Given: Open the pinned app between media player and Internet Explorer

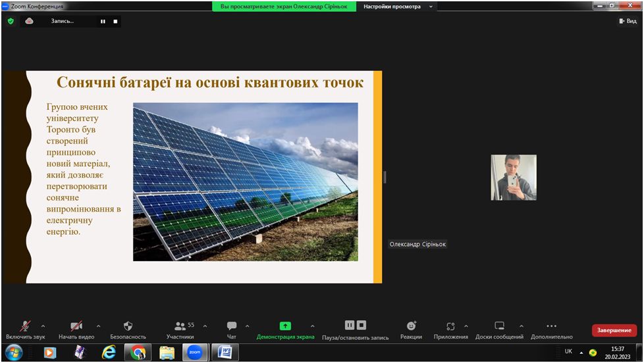Looking at the screenshot, I should point(80,352).
